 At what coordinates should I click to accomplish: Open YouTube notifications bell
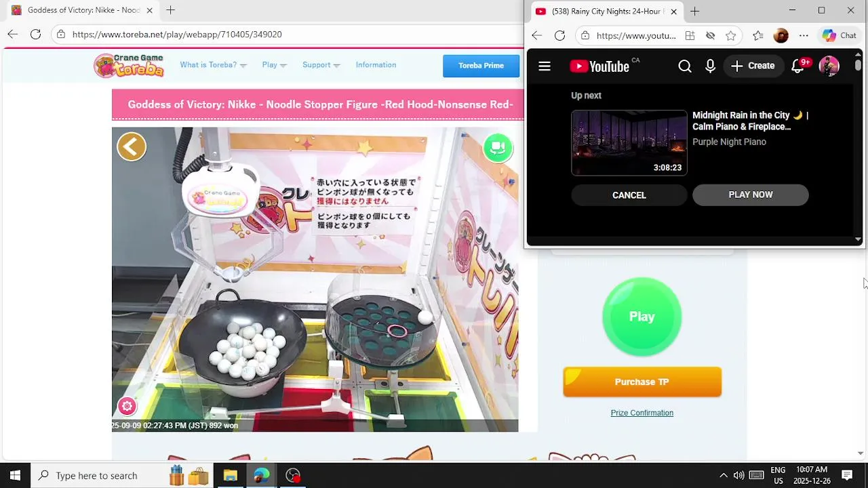click(x=798, y=66)
